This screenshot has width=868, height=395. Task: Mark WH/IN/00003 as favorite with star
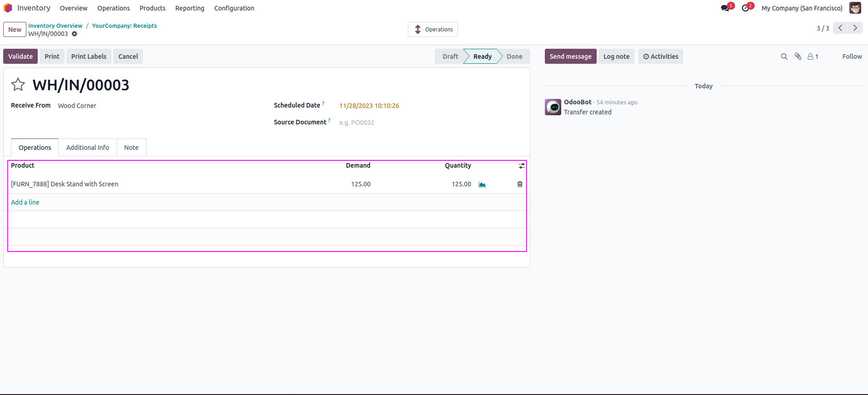tap(18, 84)
